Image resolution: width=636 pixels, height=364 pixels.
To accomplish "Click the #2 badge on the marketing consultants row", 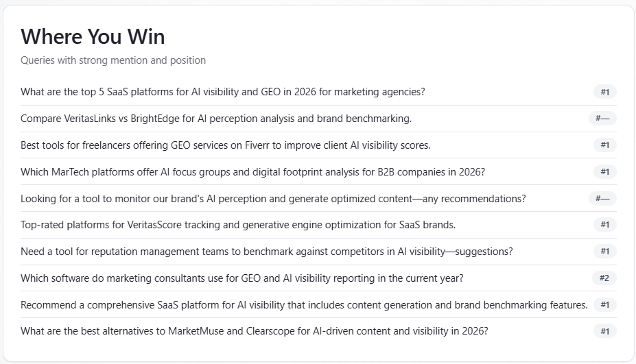I will tap(604, 278).
